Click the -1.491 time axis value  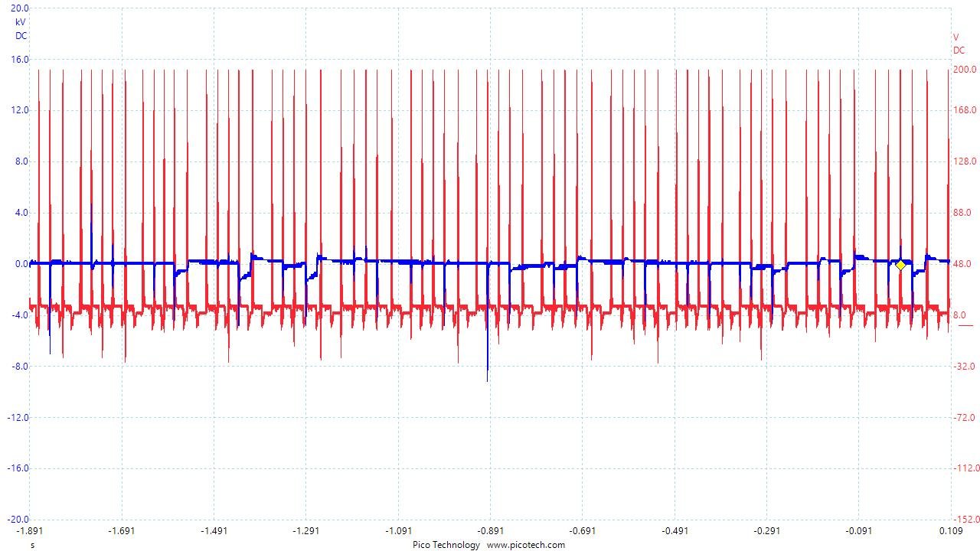(x=214, y=530)
